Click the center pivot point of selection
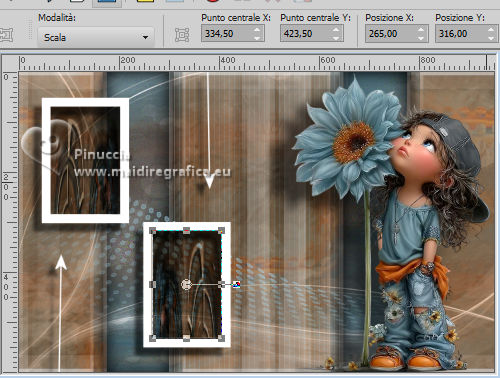This screenshot has height=378, width=500. (x=186, y=284)
